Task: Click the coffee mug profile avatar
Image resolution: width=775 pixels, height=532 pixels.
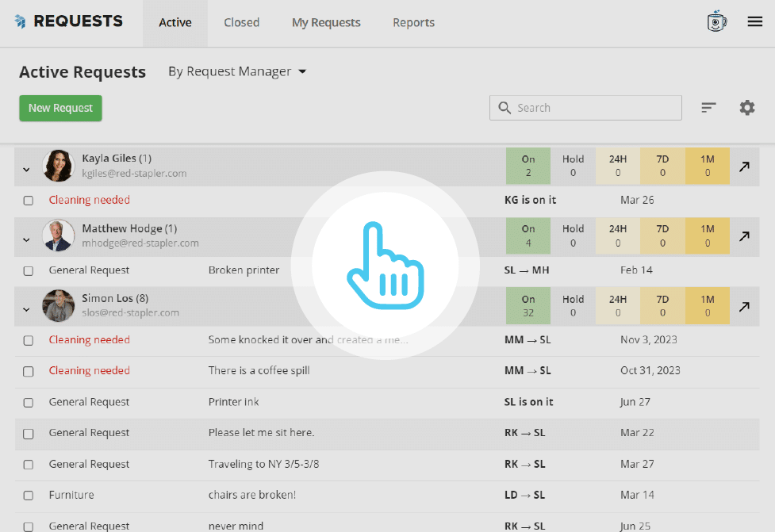Action: 717,22
